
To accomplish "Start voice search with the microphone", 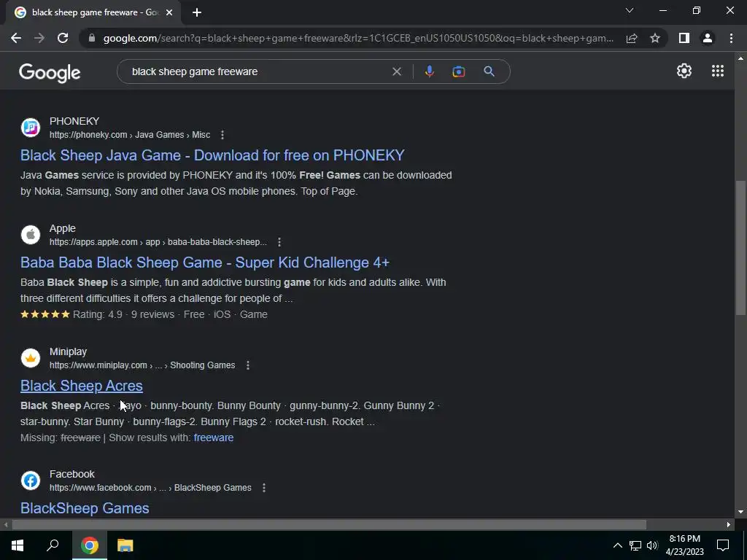I will [429, 71].
